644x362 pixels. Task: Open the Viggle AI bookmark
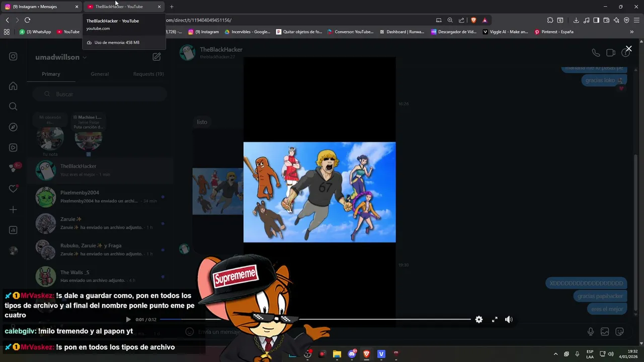(506, 32)
